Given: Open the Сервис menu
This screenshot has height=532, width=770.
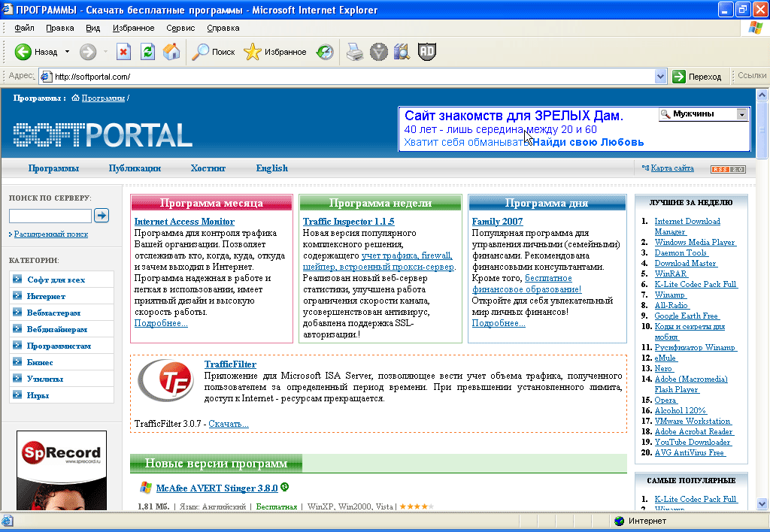Looking at the screenshot, I should pos(180,28).
